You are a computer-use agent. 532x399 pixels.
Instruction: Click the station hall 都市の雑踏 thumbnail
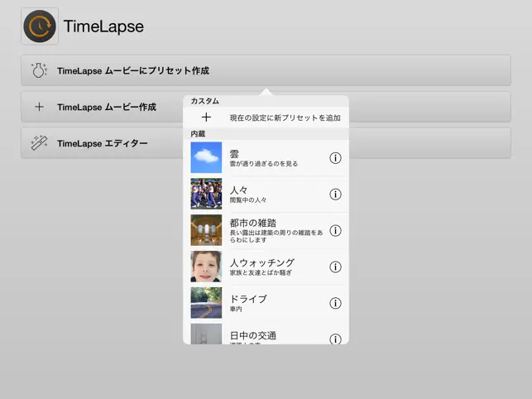(x=206, y=230)
